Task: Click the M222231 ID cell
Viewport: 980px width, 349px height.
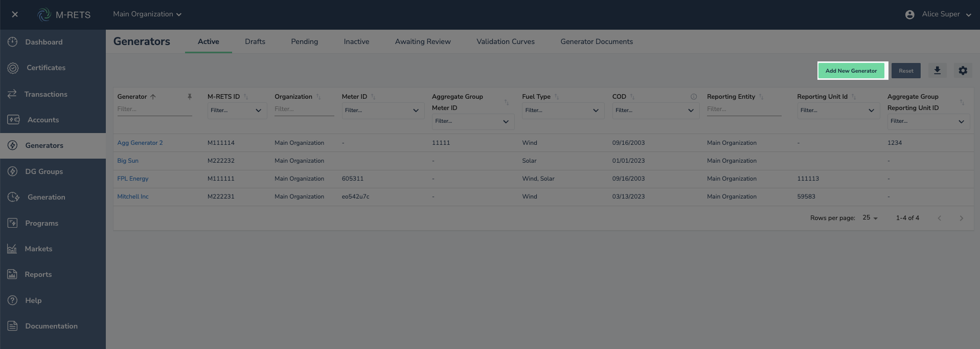Action: coord(221,197)
